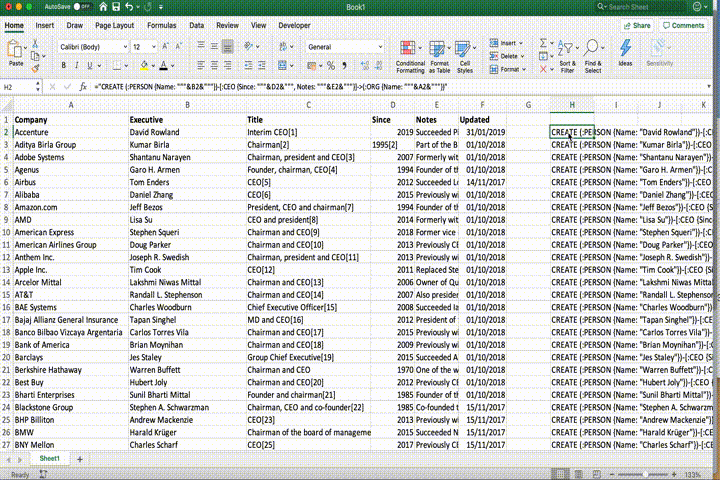Click the top align icon

pyautogui.click(x=201, y=46)
